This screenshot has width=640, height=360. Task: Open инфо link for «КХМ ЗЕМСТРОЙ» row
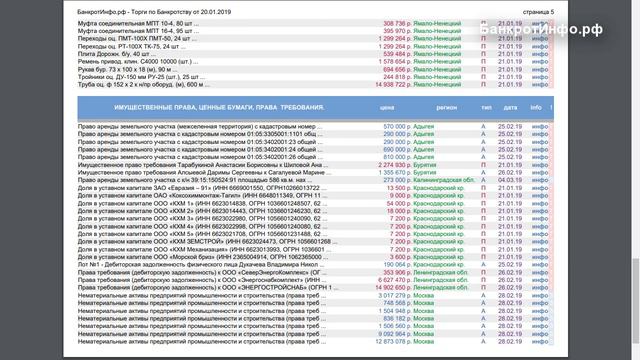point(540,242)
